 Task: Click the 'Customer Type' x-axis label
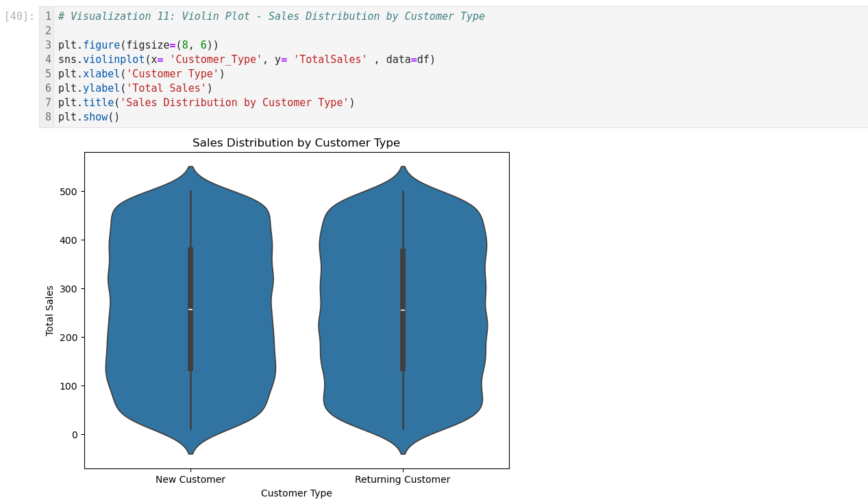(296, 493)
